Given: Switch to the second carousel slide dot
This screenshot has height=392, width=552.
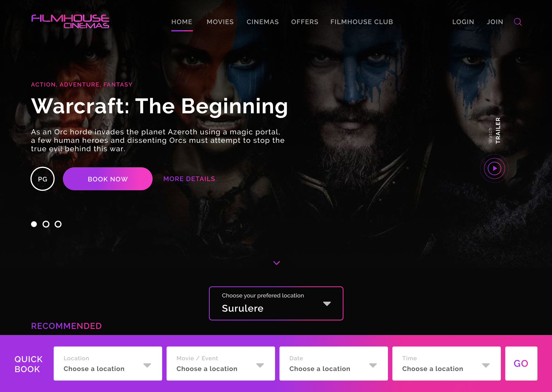Looking at the screenshot, I should (x=46, y=224).
